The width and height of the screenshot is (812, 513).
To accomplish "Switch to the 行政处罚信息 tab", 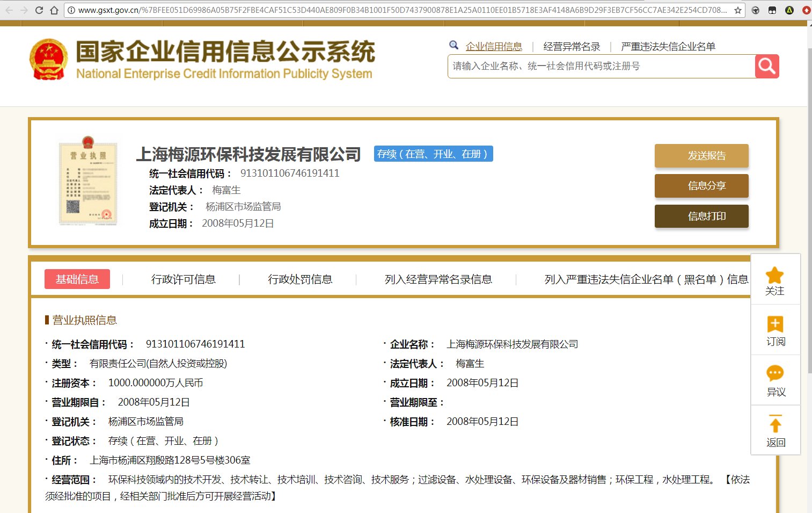I will pos(300,279).
